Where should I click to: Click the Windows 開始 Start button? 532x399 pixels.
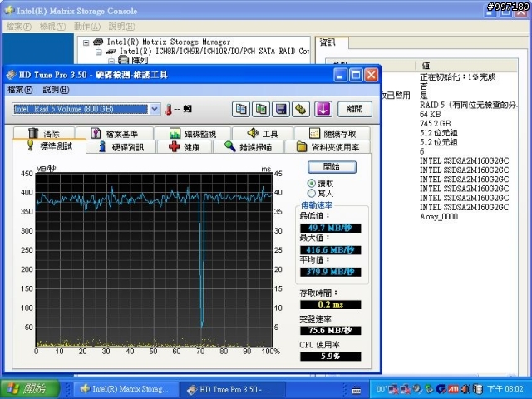[x=30, y=389]
